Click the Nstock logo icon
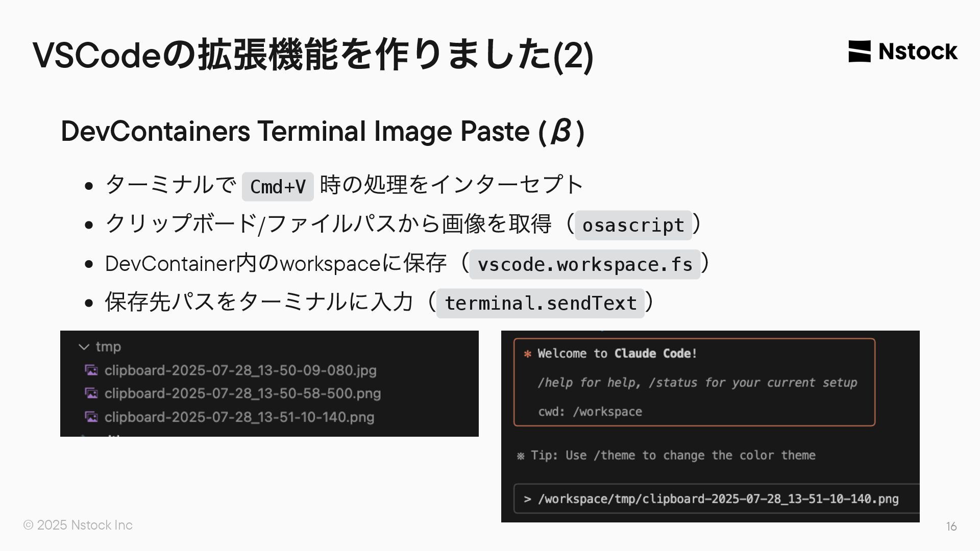 (860, 52)
